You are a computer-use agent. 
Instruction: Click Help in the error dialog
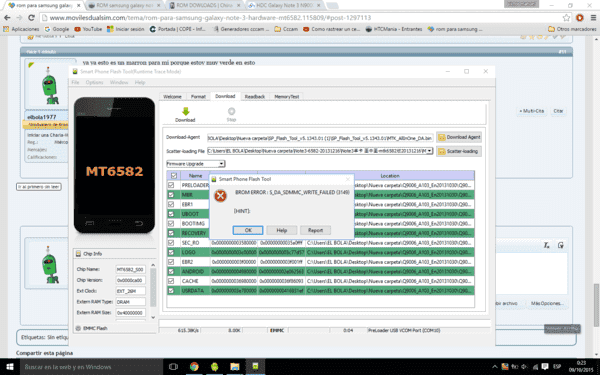(x=282, y=230)
